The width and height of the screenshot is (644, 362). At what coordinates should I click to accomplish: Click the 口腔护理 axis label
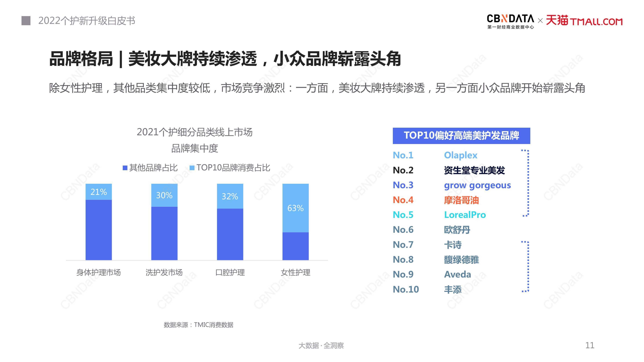[x=230, y=272]
